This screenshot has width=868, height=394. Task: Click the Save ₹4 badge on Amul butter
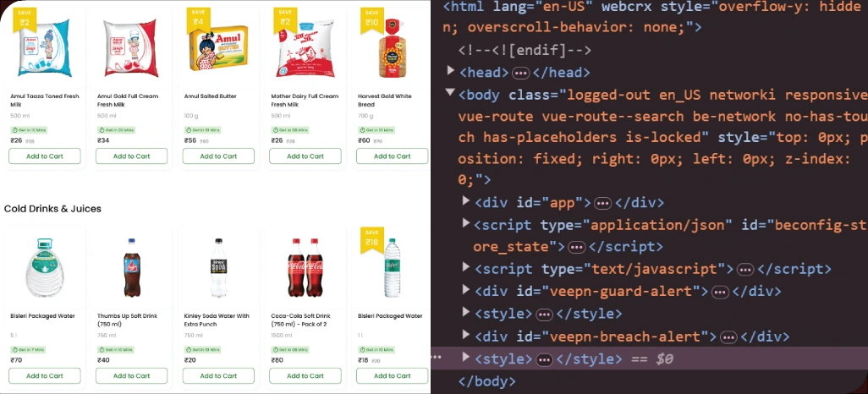[198, 19]
